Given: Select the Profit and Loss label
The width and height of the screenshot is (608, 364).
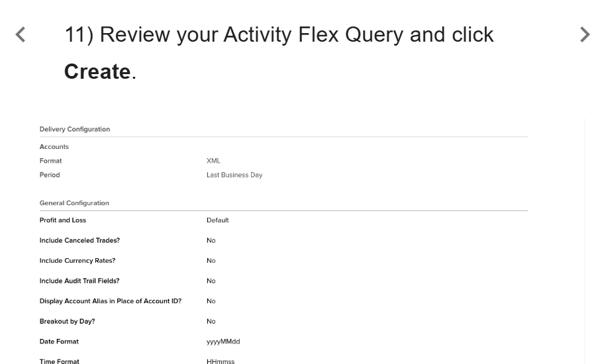Looking at the screenshot, I should point(63,220).
